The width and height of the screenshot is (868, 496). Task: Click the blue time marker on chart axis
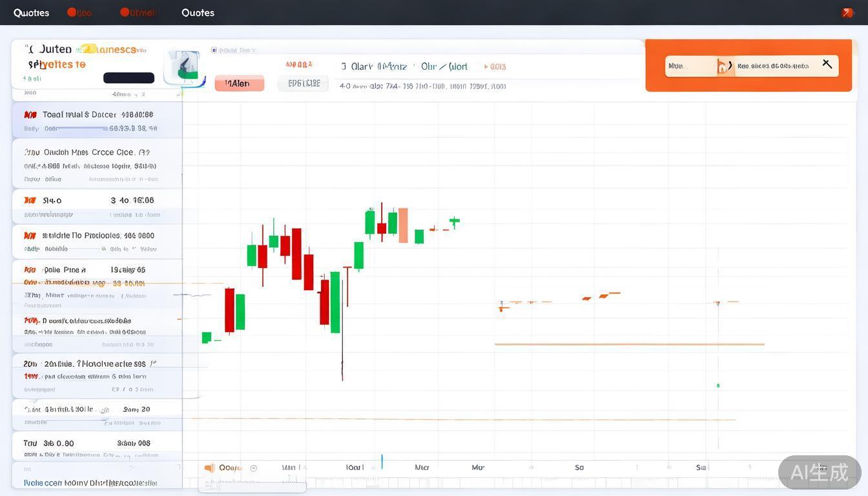pyautogui.click(x=382, y=461)
